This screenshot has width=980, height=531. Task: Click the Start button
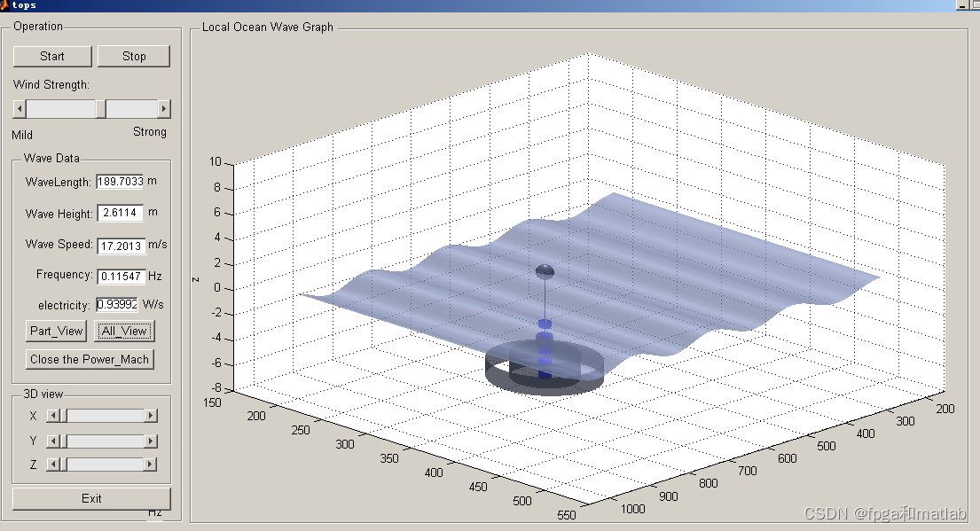click(x=52, y=56)
